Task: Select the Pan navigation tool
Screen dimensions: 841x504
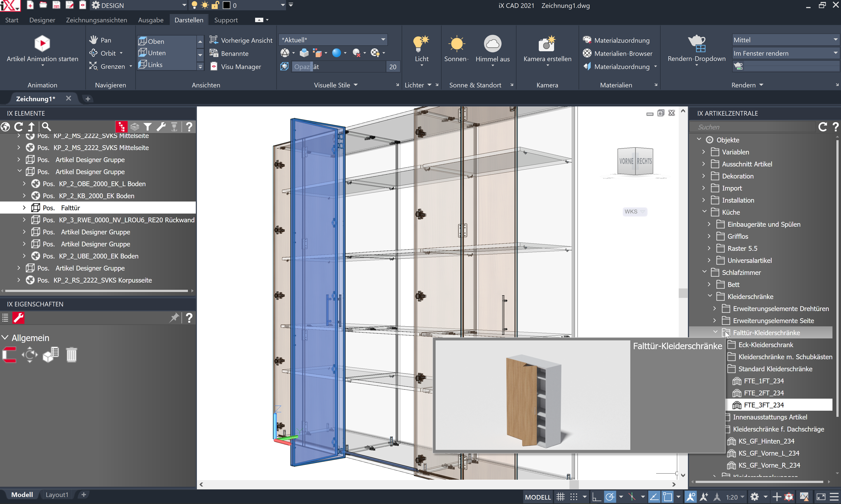Action: (101, 40)
